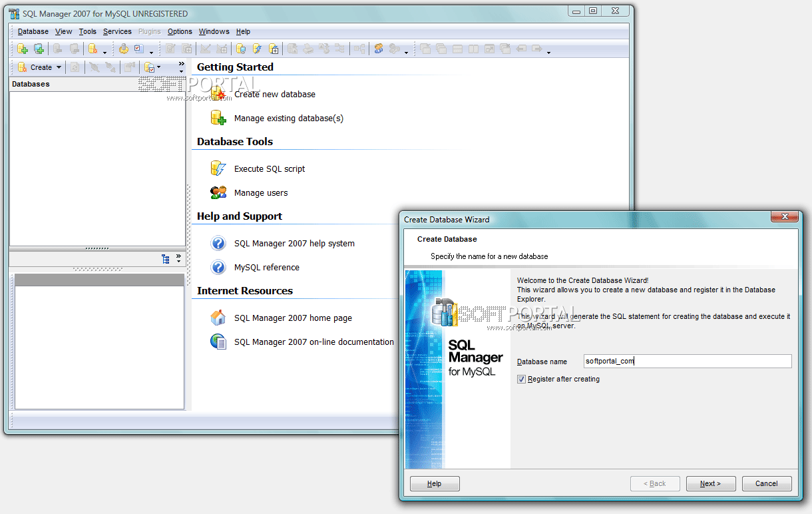
Task: Click the database-with-plus-box toolbar icon
Action: 274,49
